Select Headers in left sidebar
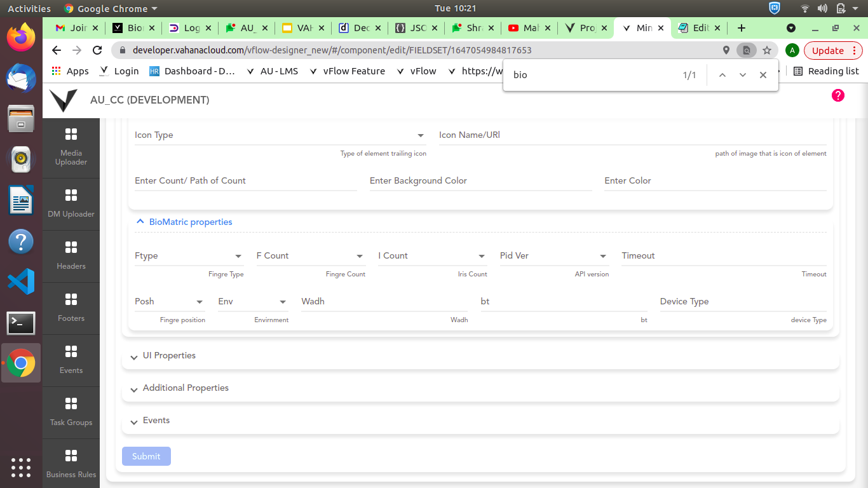This screenshot has width=868, height=488. pyautogui.click(x=71, y=257)
